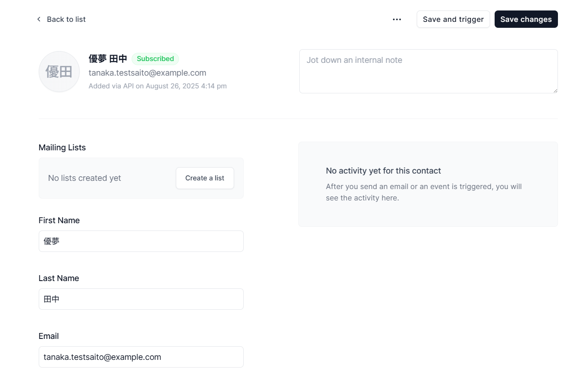Click into the First Name field
The width and height of the screenshot is (588, 379).
pyautogui.click(x=141, y=241)
